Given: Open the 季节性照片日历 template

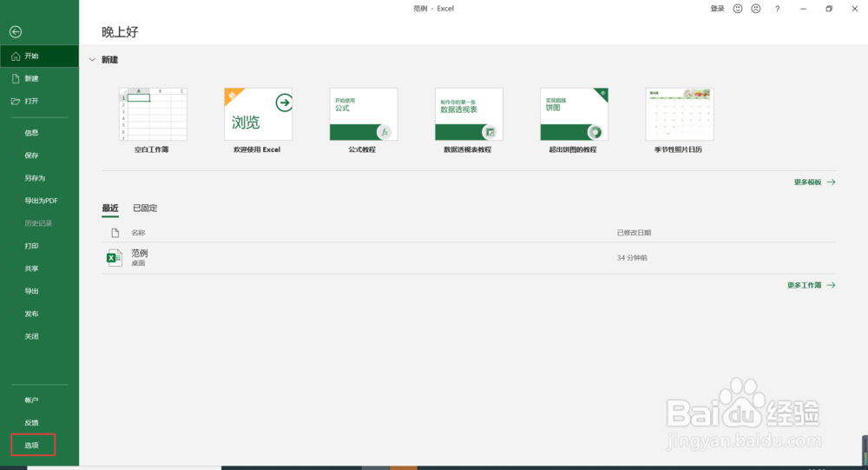Looking at the screenshot, I should [x=680, y=120].
